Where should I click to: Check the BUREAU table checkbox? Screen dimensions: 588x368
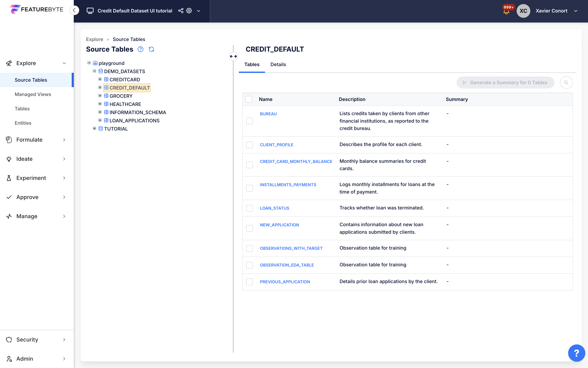tap(249, 121)
